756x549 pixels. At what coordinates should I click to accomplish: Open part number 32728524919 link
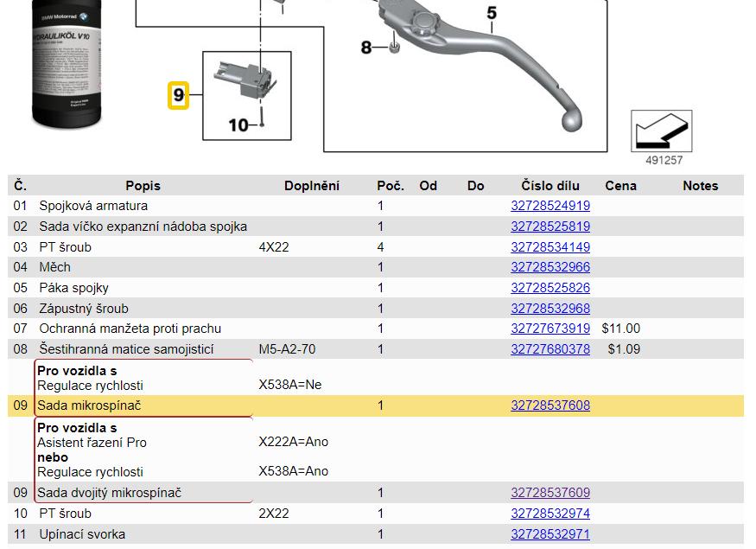coord(550,206)
